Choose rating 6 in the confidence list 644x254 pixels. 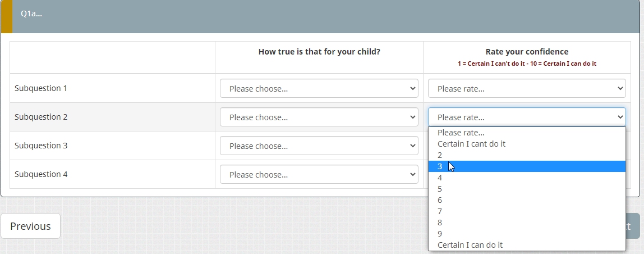click(526, 200)
